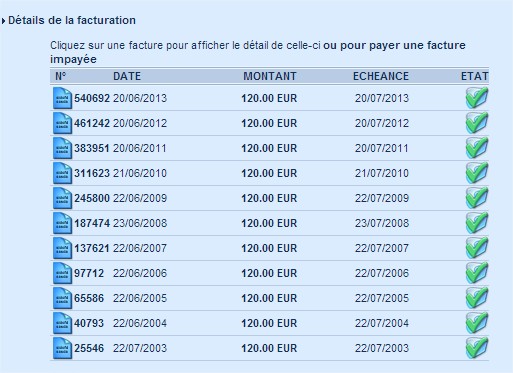Open invoice document icon for 461242
513x373 pixels.
(x=62, y=123)
